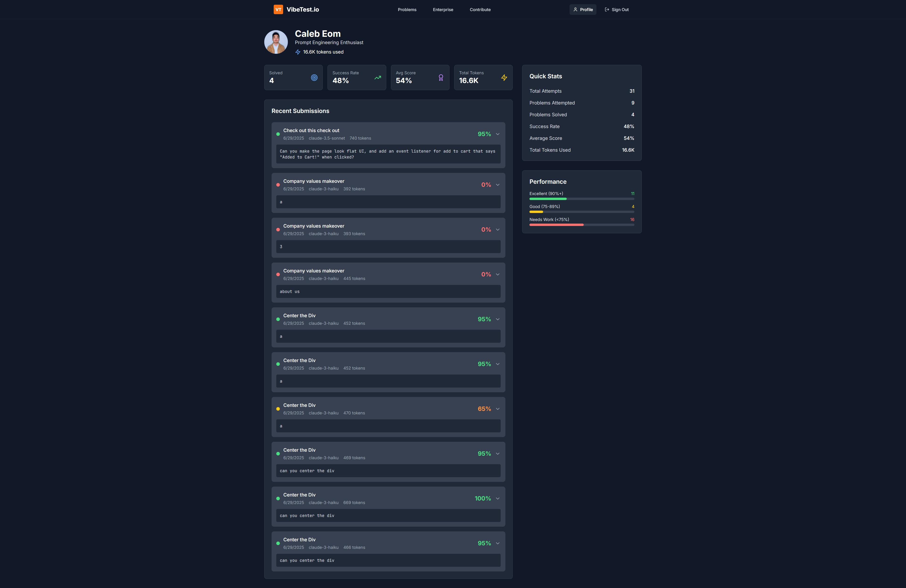906x588 pixels.
Task: Click the trending-up icon in Success Rate card
Action: [x=378, y=78]
